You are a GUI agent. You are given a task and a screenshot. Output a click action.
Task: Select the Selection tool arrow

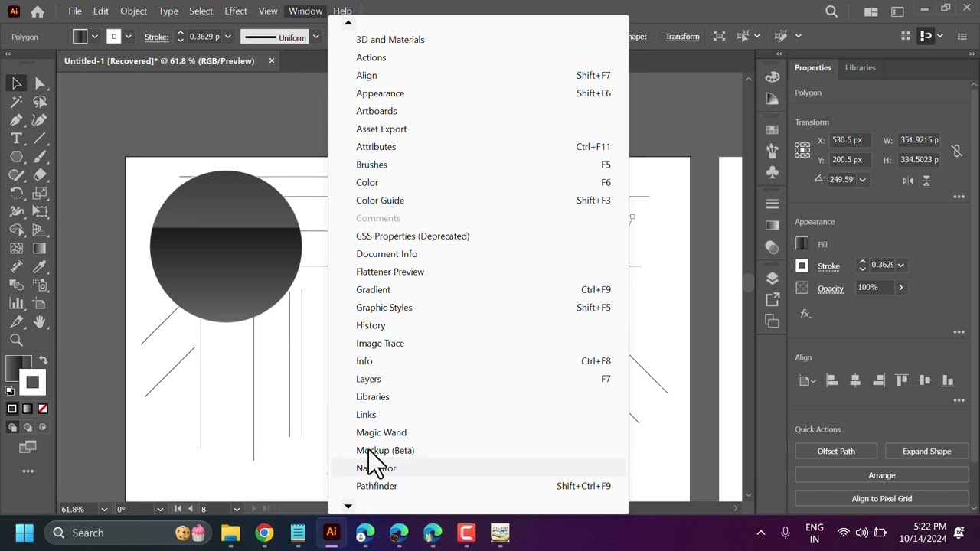(16, 83)
